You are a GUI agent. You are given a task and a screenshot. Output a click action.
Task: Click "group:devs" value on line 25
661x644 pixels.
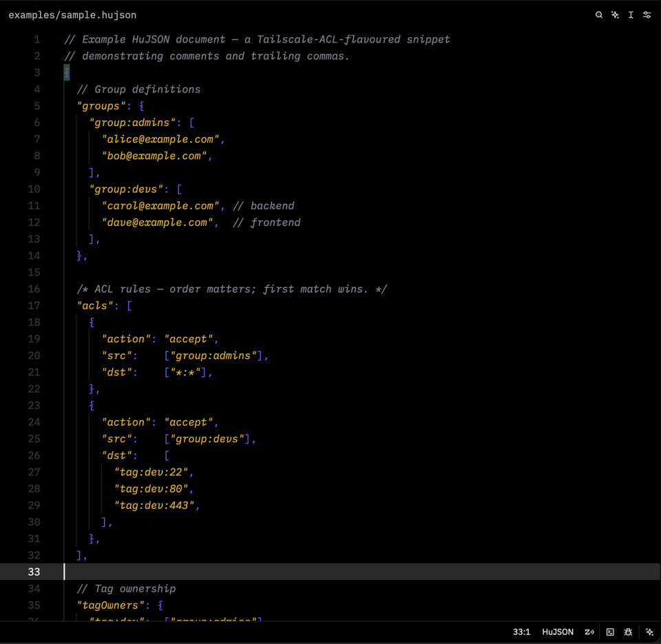(207, 439)
